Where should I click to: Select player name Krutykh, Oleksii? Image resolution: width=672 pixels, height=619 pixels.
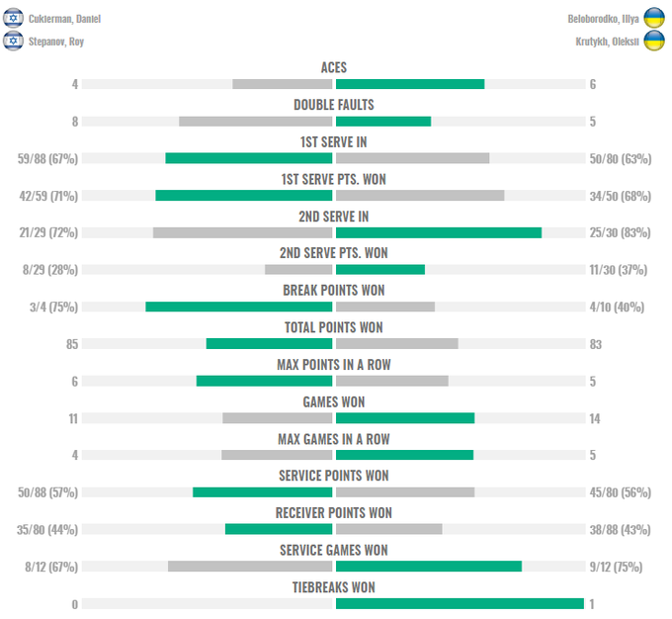coord(606,42)
